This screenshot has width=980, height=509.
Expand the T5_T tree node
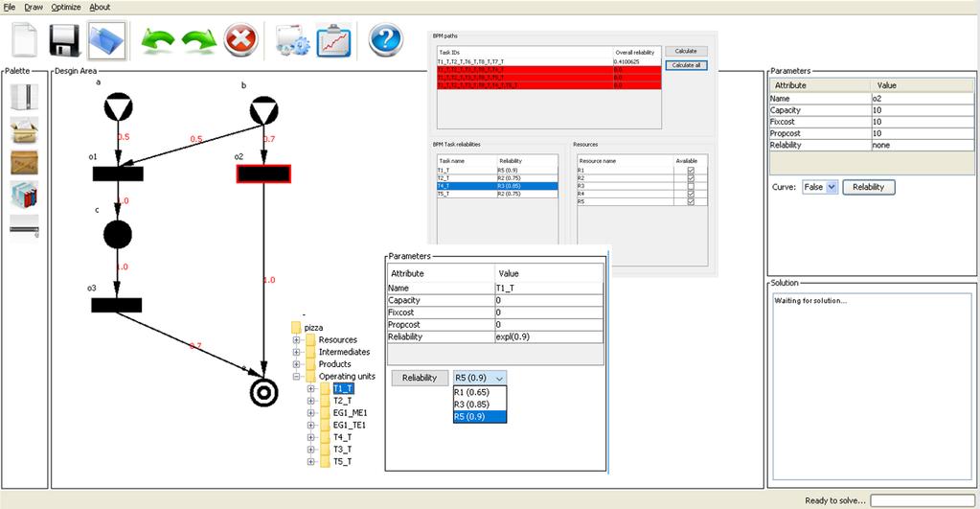click(x=310, y=461)
